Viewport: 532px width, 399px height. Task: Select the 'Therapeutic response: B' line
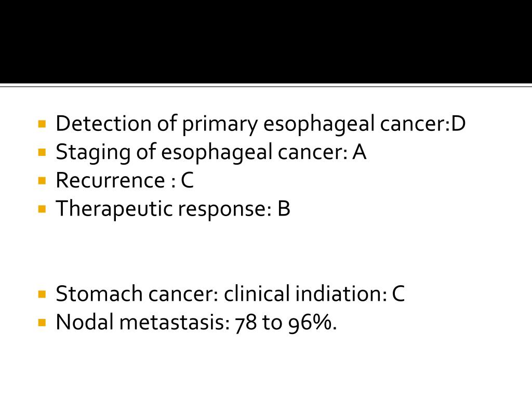[x=172, y=209]
